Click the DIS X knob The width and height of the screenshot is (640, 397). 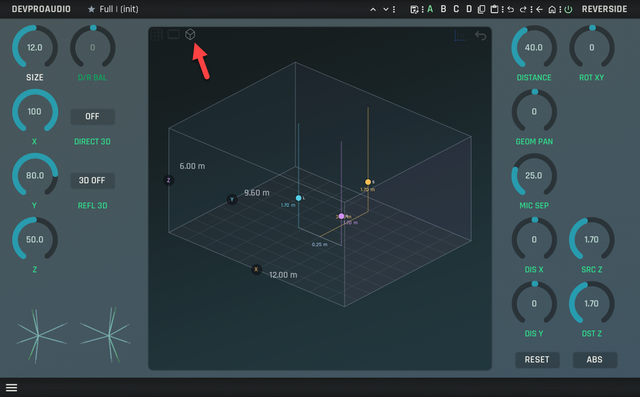point(534,240)
